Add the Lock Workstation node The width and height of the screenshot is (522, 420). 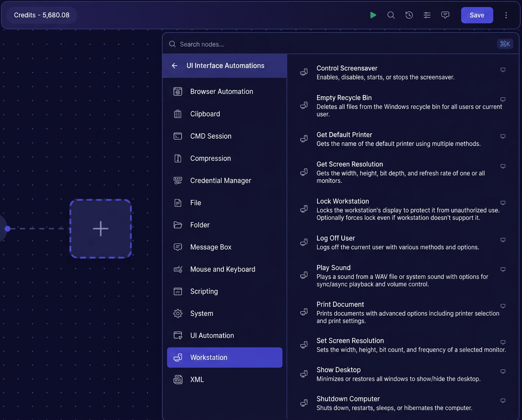pos(403,209)
